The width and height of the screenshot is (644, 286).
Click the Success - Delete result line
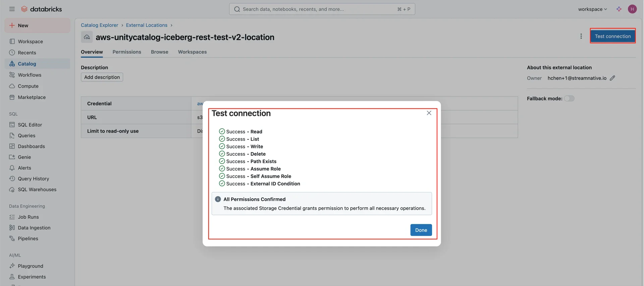point(242,154)
